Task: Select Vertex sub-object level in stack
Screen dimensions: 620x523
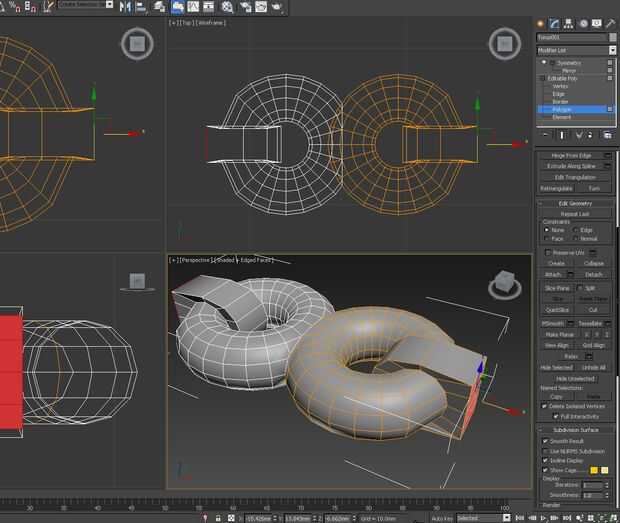Action: pos(560,86)
